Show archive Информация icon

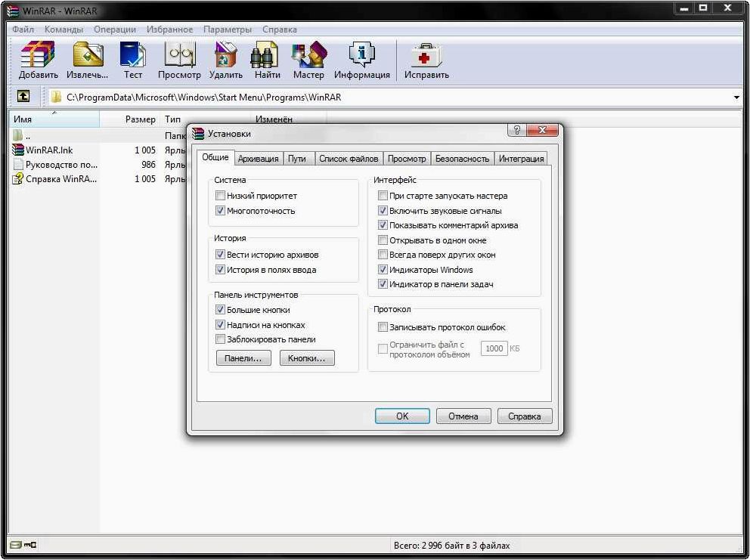pos(361,54)
